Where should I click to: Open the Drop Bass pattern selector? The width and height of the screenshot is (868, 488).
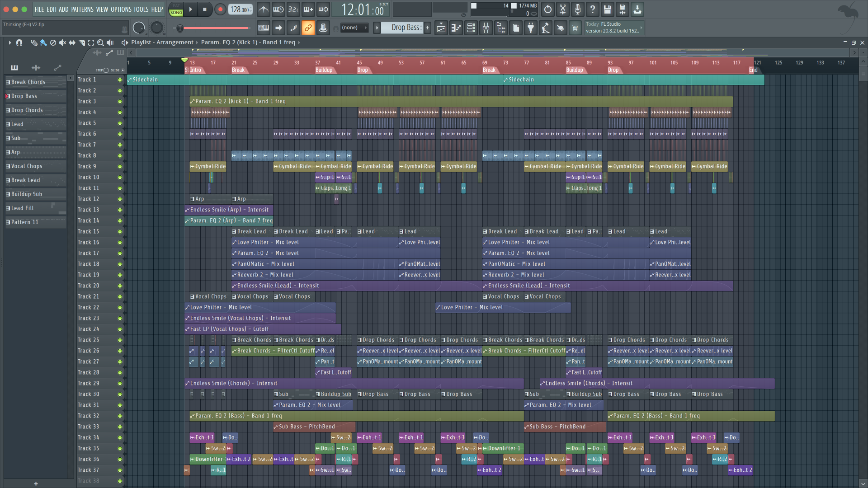pyautogui.click(x=402, y=28)
